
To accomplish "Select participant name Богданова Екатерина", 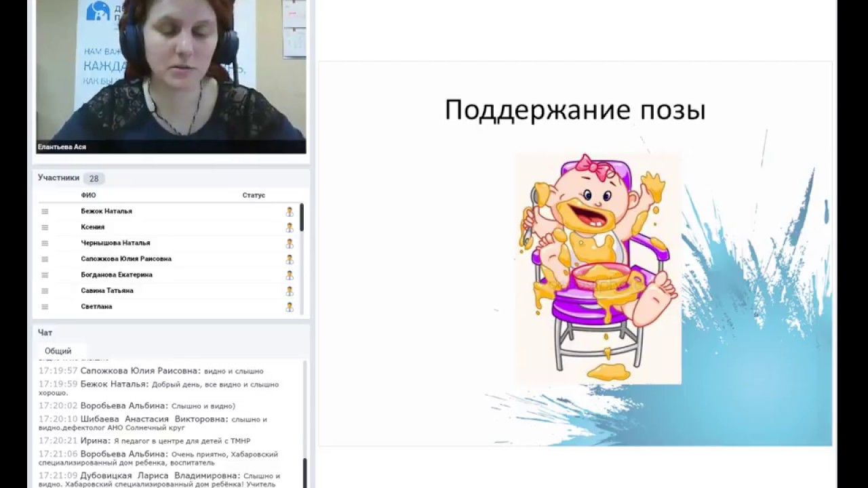I will pyautogui.click(x=117, y=274).
